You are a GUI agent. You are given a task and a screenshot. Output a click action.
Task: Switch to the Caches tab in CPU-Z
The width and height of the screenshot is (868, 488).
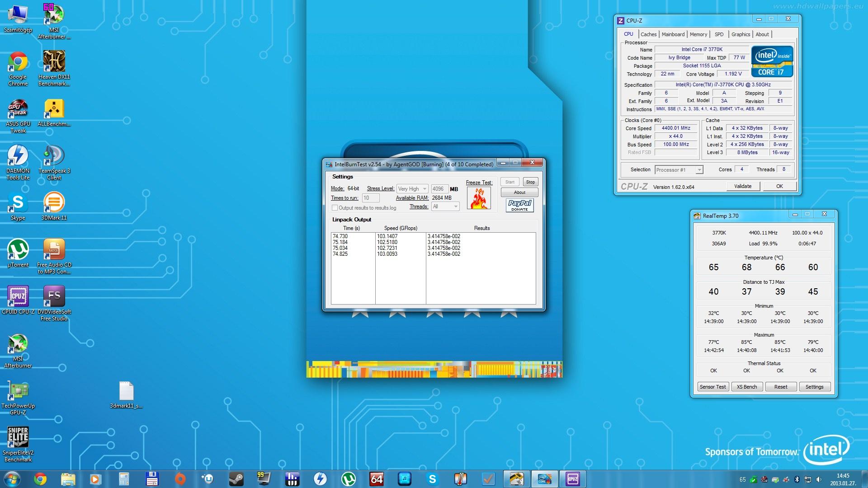tap(648, 34)
